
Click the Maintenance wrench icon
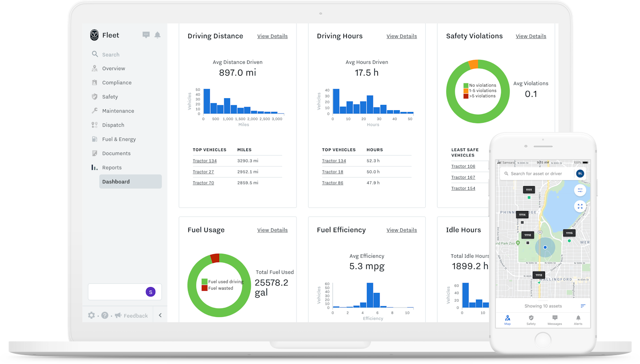[x=95, y=111]
